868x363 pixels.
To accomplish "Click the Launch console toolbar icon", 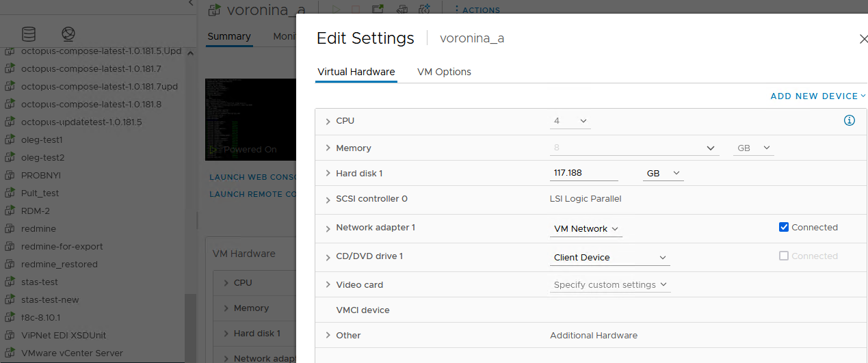I will click(378, 10).
